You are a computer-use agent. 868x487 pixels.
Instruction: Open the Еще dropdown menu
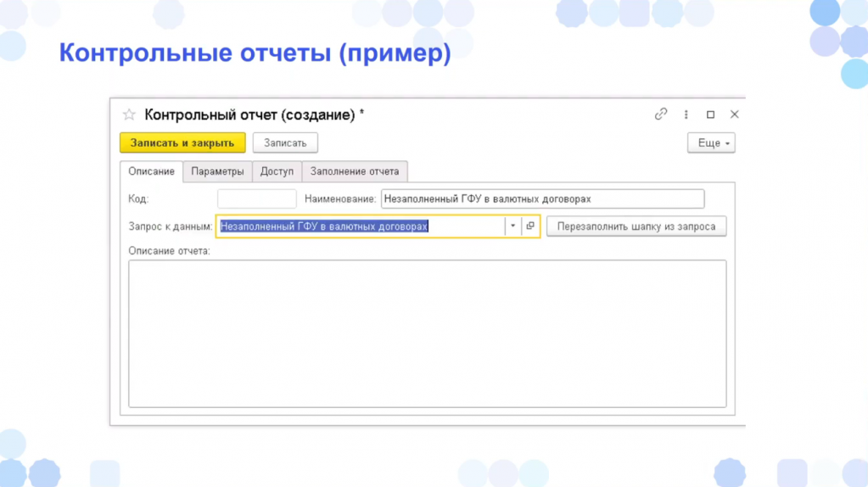pos(711,143)
